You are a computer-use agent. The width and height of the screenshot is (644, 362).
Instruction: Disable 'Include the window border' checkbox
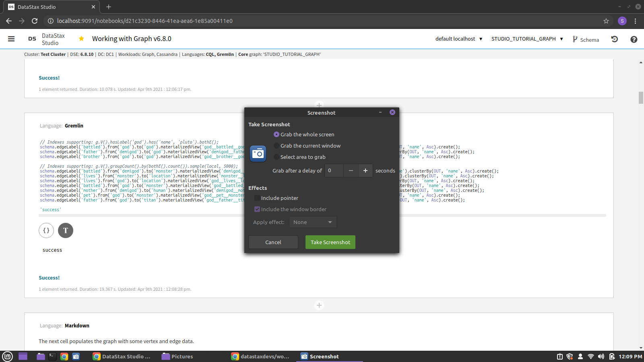tap(257, 209)
